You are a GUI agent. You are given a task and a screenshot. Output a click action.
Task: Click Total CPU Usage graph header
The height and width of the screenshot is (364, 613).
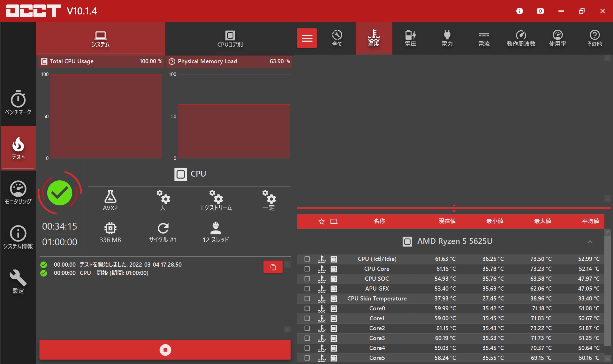click(101, 61)
